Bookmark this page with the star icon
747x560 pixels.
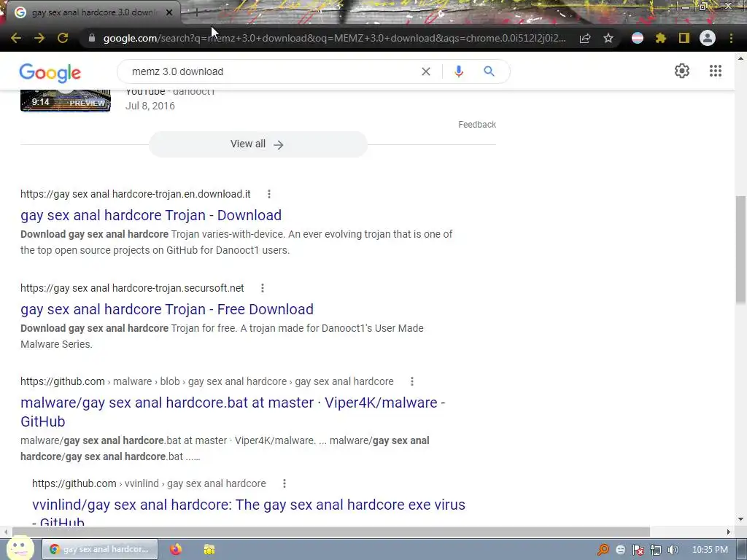pyautogui.click(x=608, y=38)
